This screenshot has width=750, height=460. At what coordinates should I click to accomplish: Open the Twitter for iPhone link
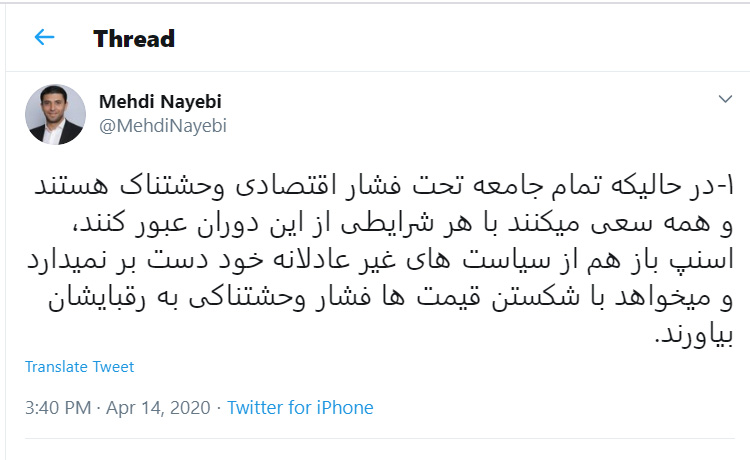300,408
